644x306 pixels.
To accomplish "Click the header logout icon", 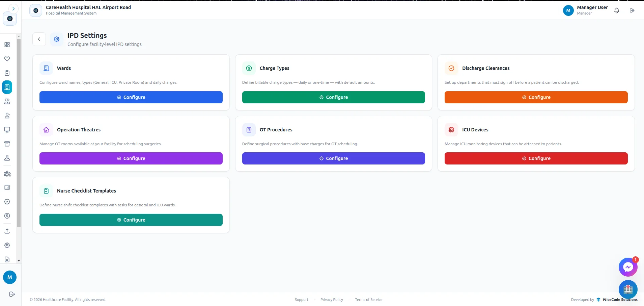I will point(632,10).
